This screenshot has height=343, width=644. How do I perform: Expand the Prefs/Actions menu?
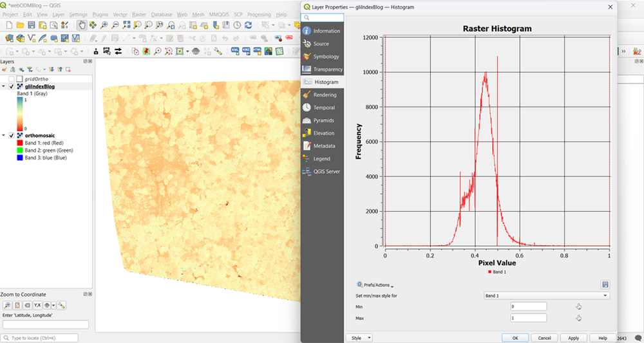(375, 285)
